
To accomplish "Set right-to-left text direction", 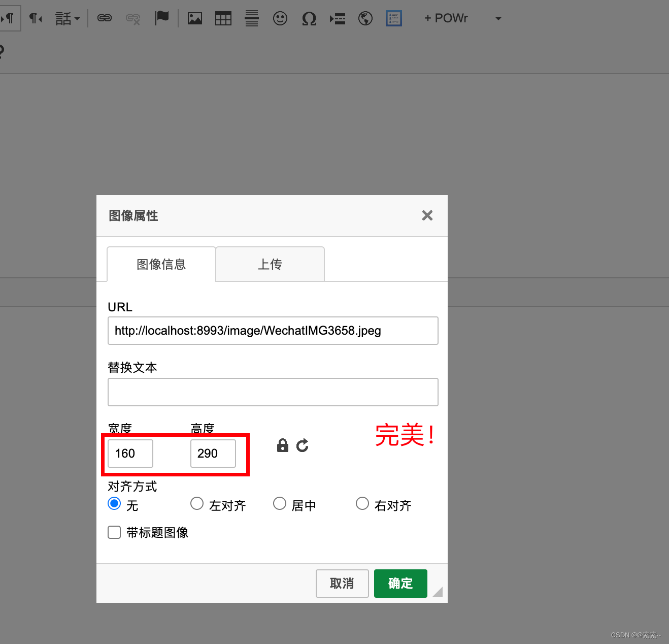I will pyautogui.click(x=36, y=19).
